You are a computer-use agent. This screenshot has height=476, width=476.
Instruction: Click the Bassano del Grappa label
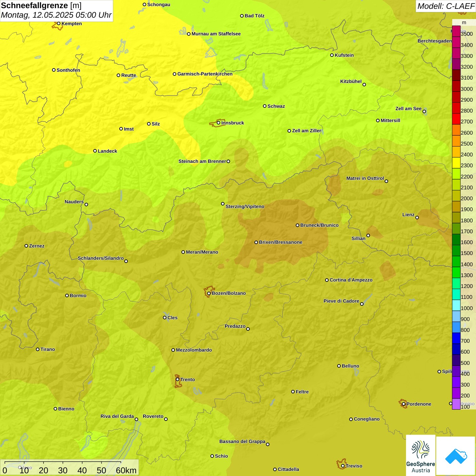[242, 441]
